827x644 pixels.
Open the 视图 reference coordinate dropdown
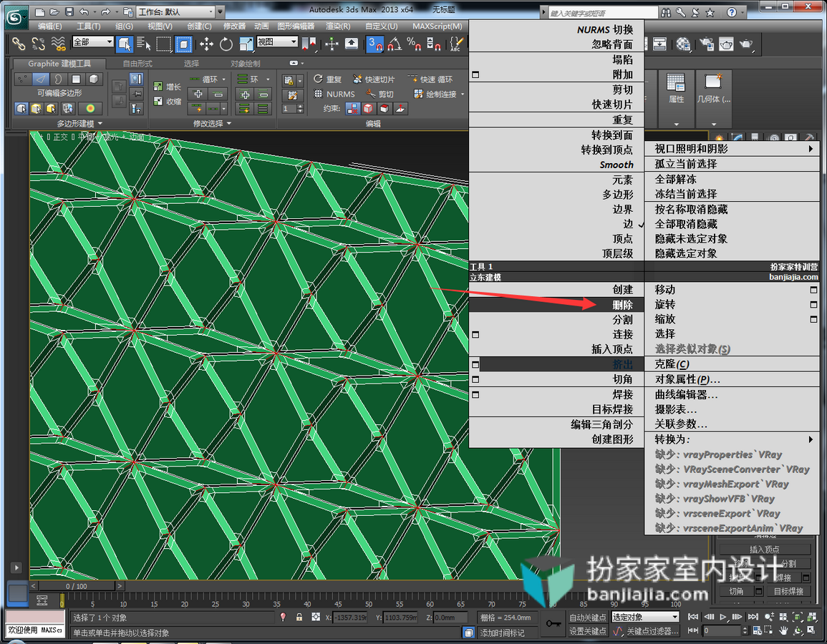point(277,42)
